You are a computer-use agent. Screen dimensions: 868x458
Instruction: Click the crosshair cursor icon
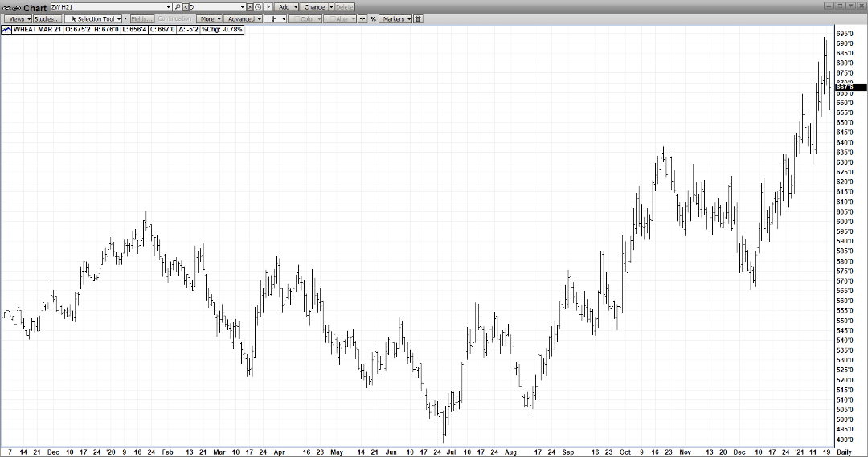(362, 18)
